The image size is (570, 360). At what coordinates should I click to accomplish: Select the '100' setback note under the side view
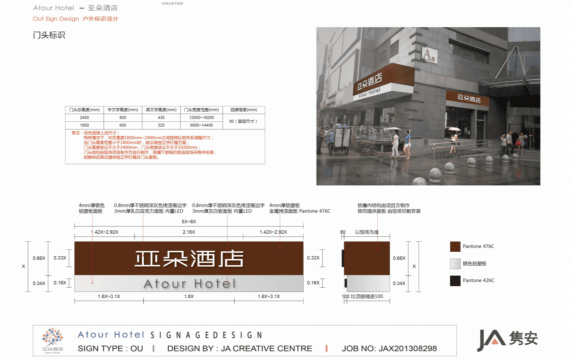[x=362, y=296]
